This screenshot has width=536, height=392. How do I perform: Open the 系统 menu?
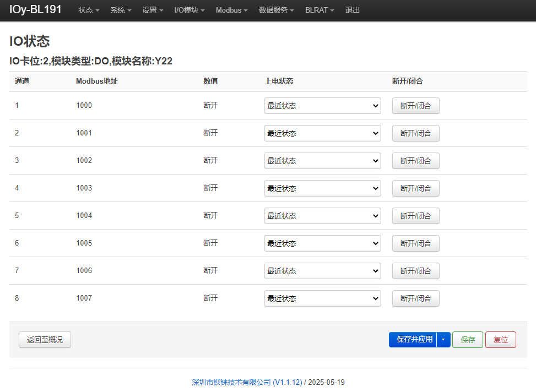(121, 10)
